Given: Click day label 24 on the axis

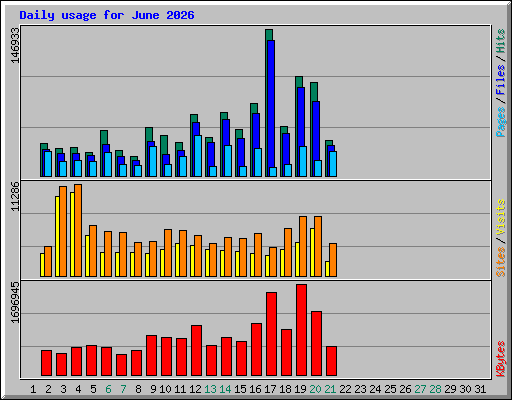Looking at the screenshot, I should [375, 389].
